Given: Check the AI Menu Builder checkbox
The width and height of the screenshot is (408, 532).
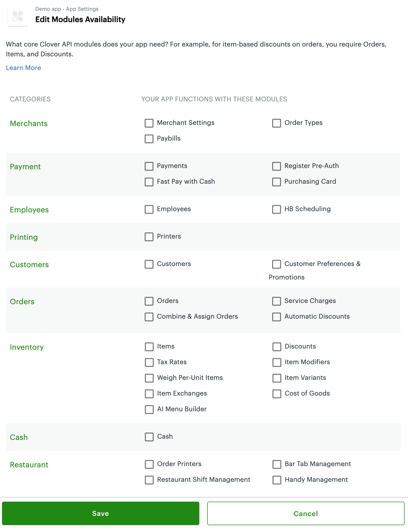Looking at the screenshot, I should 149,410.
